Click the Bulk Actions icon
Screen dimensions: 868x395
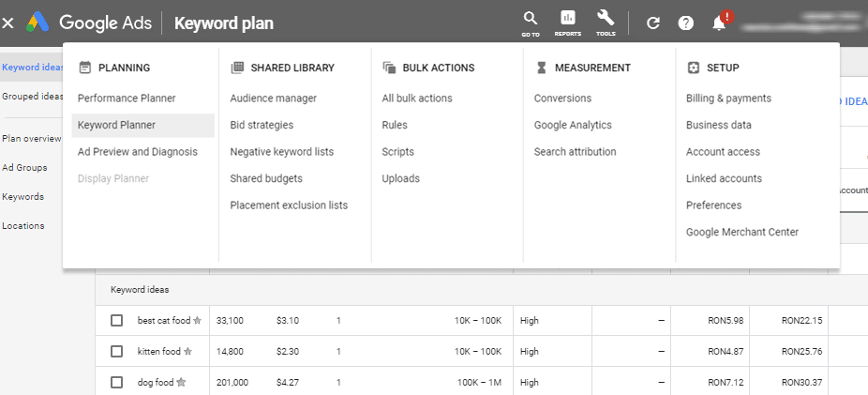(389, 68)
